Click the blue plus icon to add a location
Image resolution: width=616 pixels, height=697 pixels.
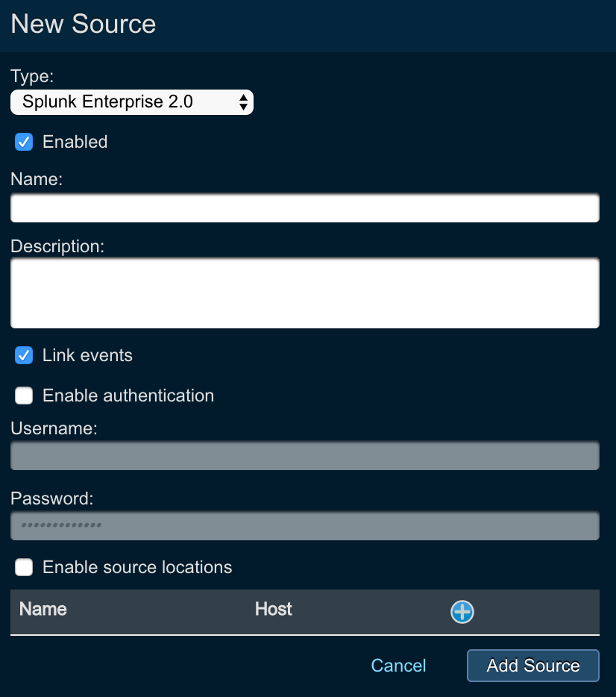pyautogui.click(x=462, y=612)
